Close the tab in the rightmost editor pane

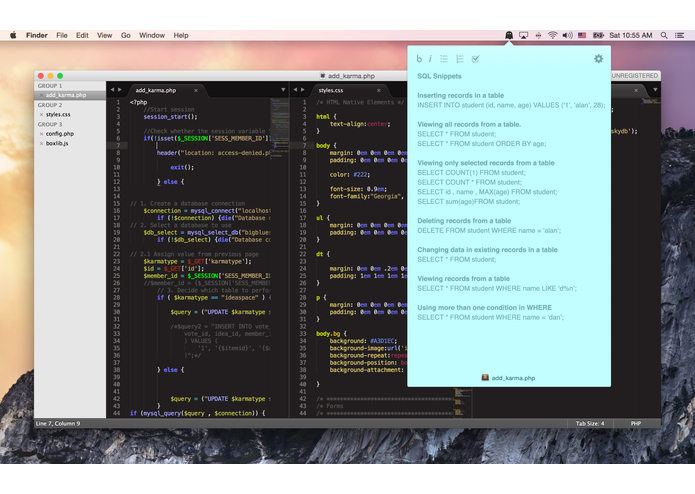[x=636, y=90]
